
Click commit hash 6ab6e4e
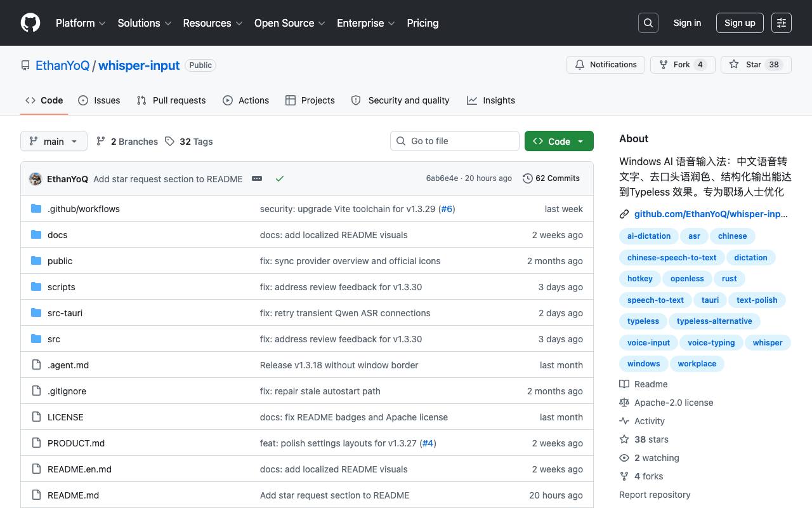click(442, 178)
